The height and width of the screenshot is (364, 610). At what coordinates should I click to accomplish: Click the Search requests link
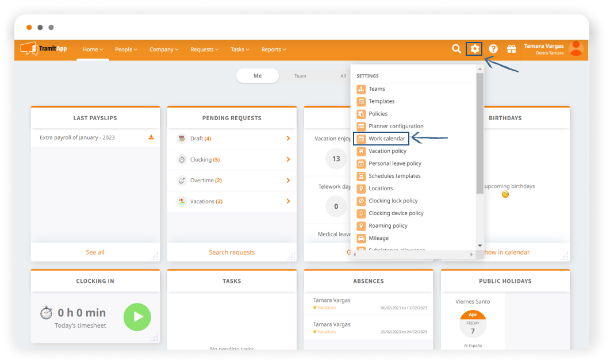[x=232, y=252]
